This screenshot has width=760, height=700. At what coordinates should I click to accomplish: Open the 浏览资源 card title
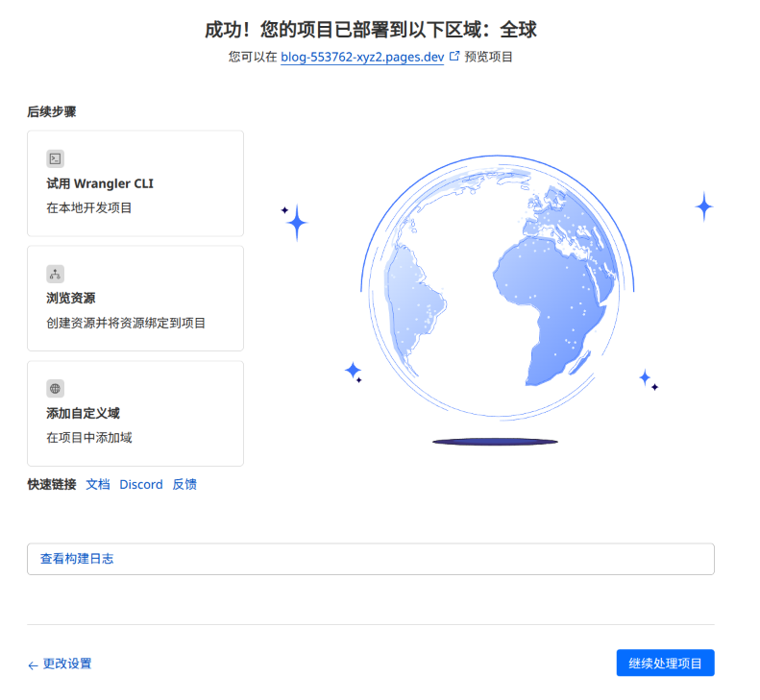coord(71,298)
